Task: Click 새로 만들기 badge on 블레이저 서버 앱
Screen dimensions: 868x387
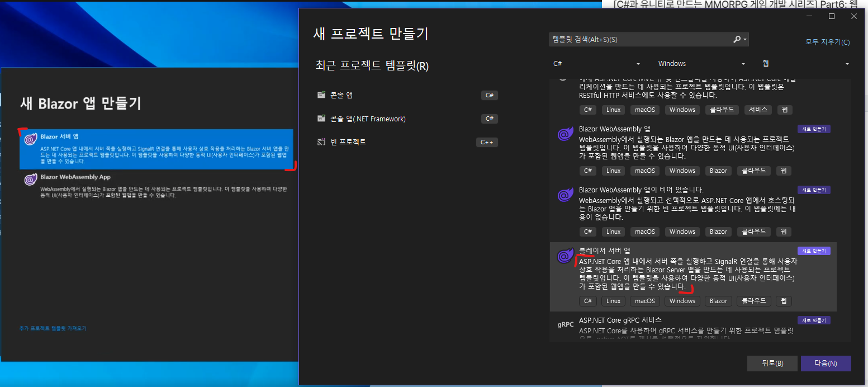Action: click(814, 251)
